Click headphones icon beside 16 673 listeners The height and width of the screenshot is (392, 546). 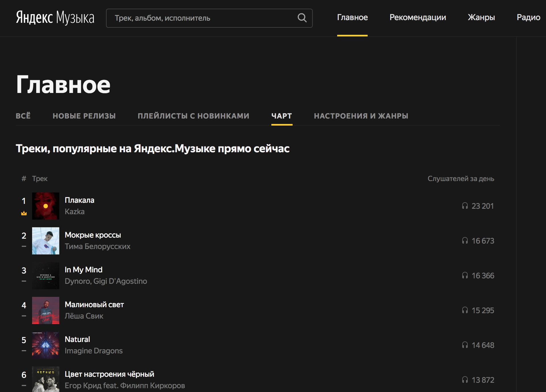coord(465,241)
